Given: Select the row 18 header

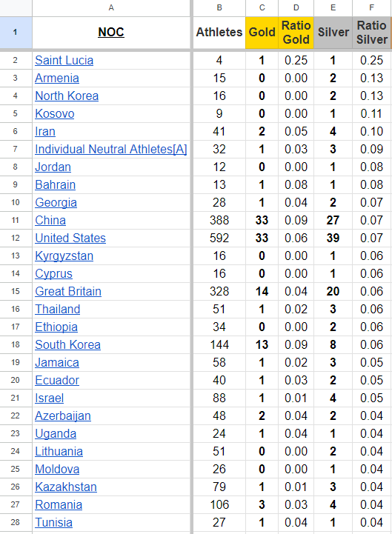Looking at the screenshot, I should pos(16,344).
